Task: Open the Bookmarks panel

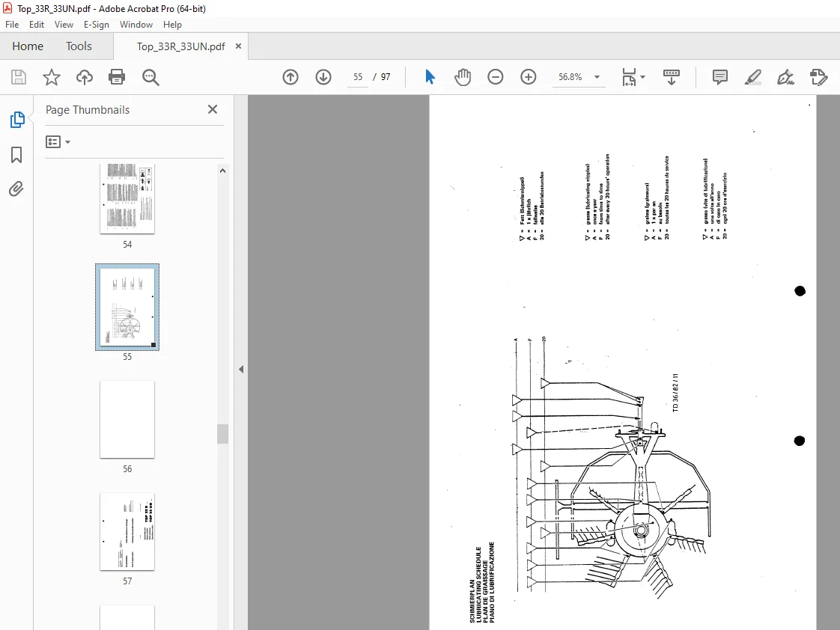Action: point(16,155)
